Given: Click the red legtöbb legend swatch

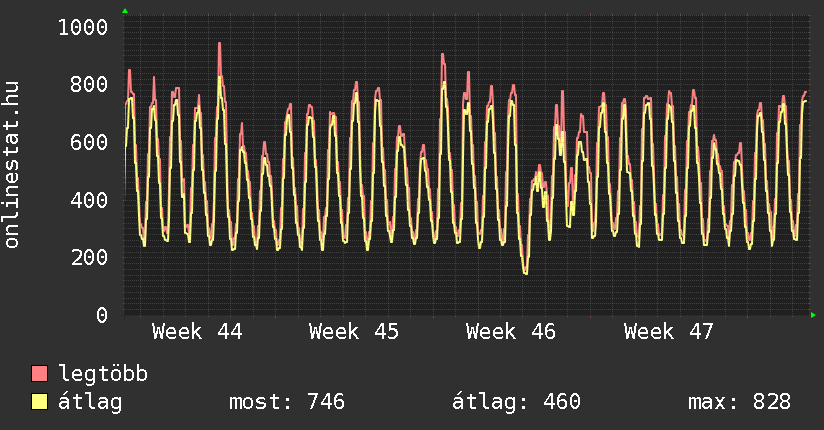Looking at the screenshot, I should point(39,374).
